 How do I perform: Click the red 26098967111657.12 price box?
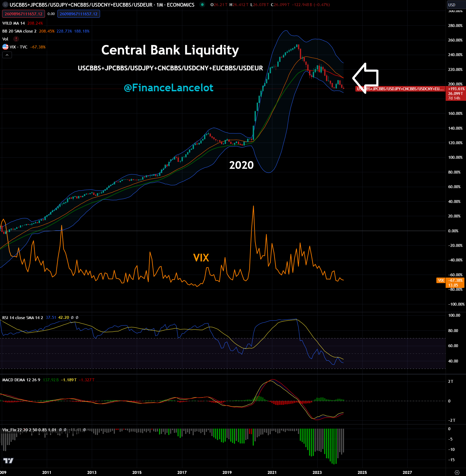24,14
